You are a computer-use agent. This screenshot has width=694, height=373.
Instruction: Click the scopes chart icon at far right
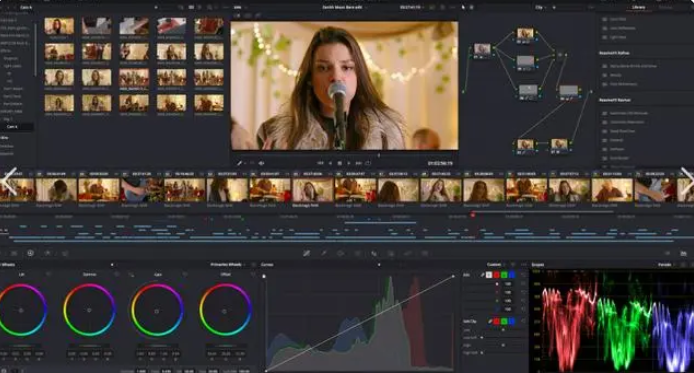683,253
